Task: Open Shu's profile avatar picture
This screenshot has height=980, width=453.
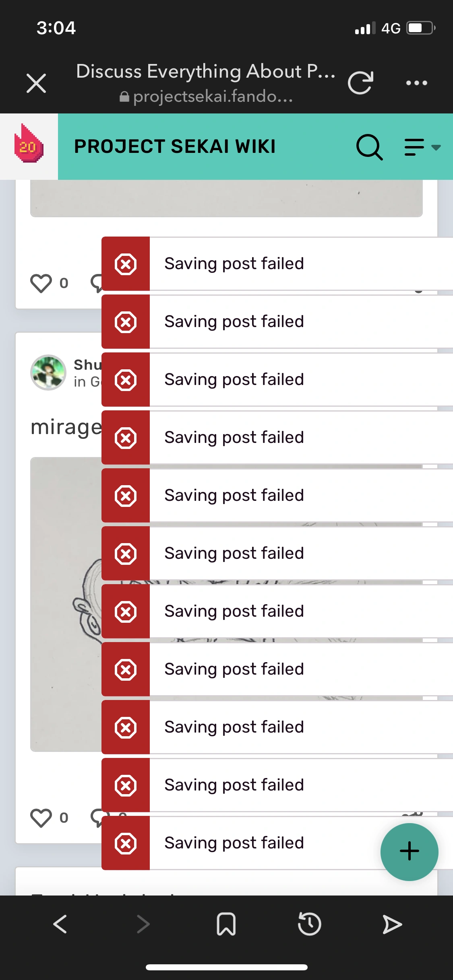Action: [48, 372]
